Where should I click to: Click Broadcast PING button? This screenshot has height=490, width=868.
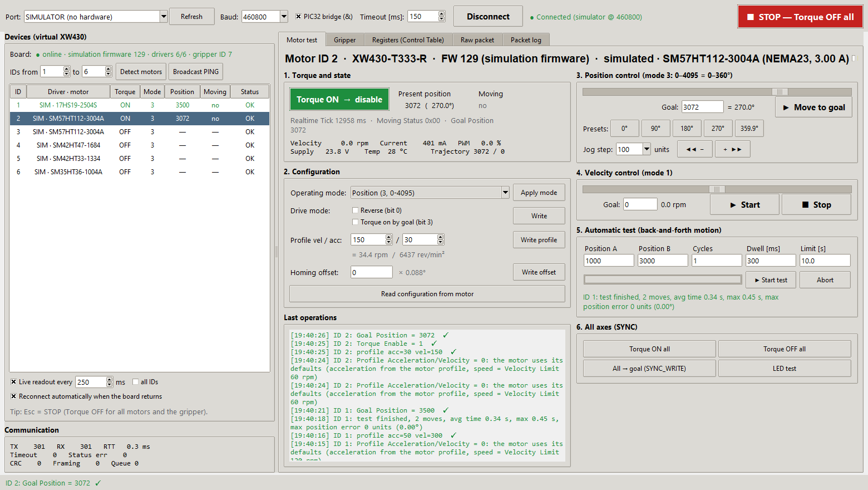point(196,72)
